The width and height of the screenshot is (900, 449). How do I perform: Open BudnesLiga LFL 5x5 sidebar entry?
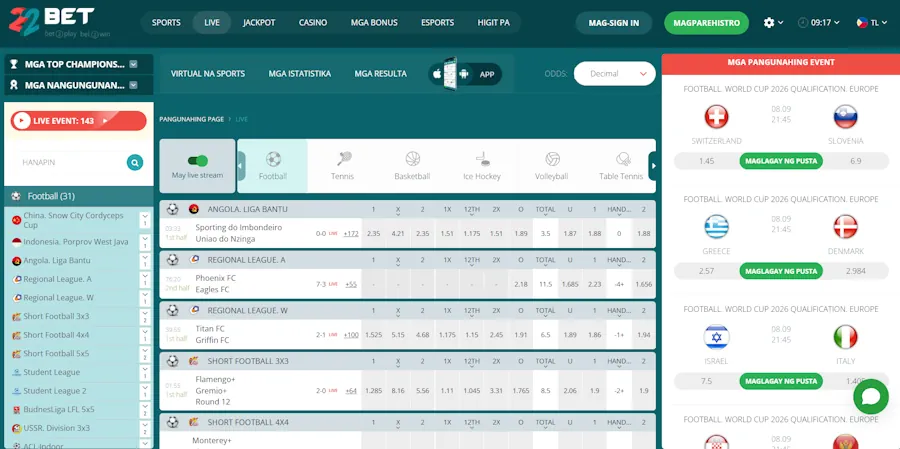(x=59, y=409)
